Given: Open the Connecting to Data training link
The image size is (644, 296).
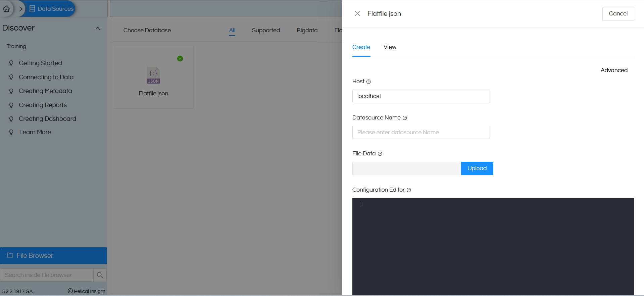Looking at the screenshot, I should pos(46,77).
